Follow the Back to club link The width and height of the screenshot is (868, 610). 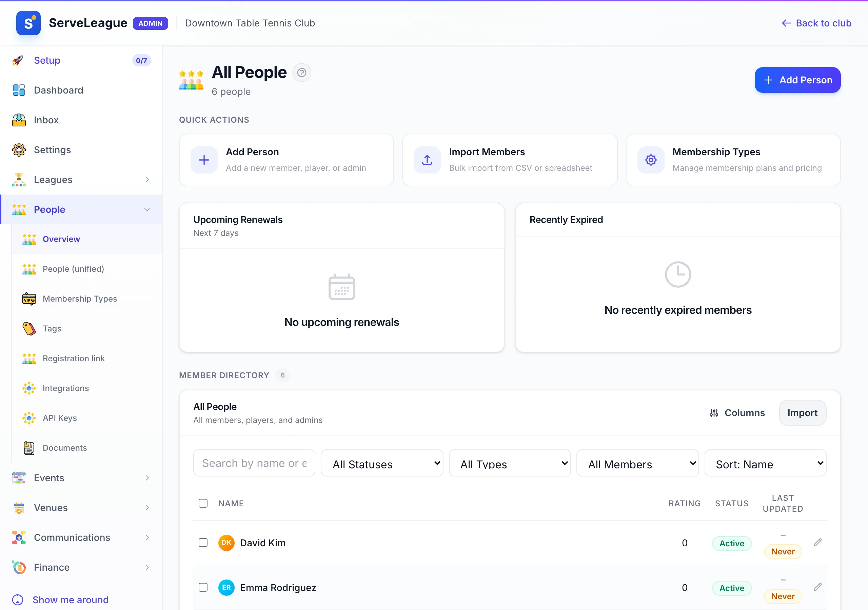point(816,23)
